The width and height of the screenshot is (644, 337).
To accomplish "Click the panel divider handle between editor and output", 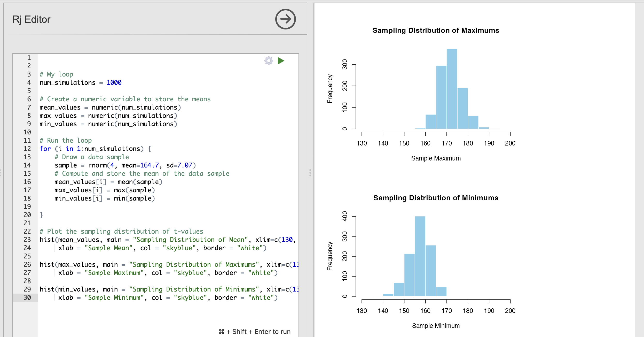I will pyautogui.click(x=310, y=173).
